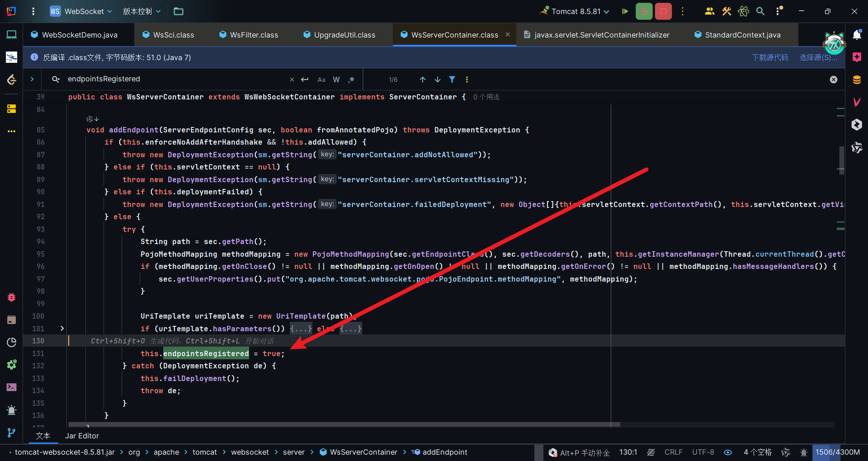This screenshot has width=868, height=461.
Task: Close the find bar
Action: tap(834, 80)
